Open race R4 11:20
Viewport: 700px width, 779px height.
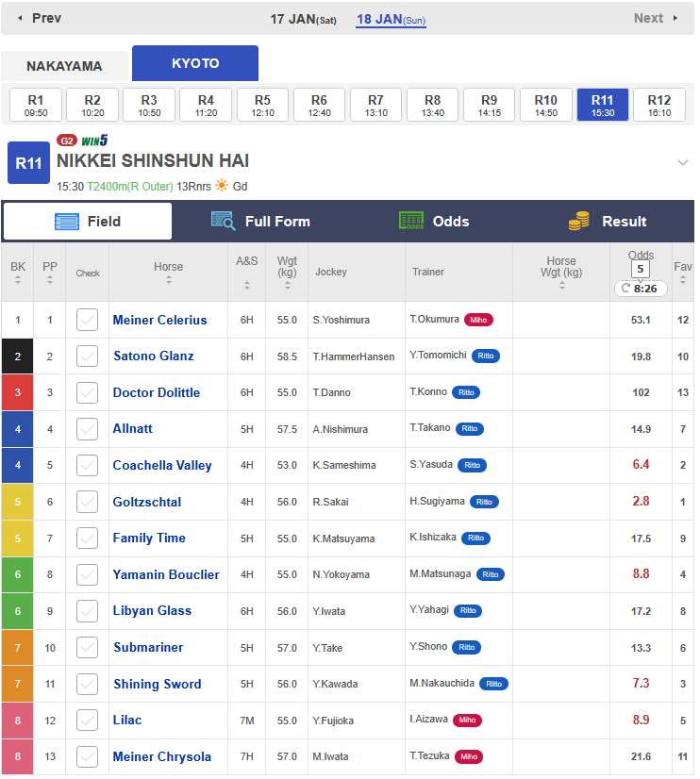pyautogui.click(x=206, y=105)
